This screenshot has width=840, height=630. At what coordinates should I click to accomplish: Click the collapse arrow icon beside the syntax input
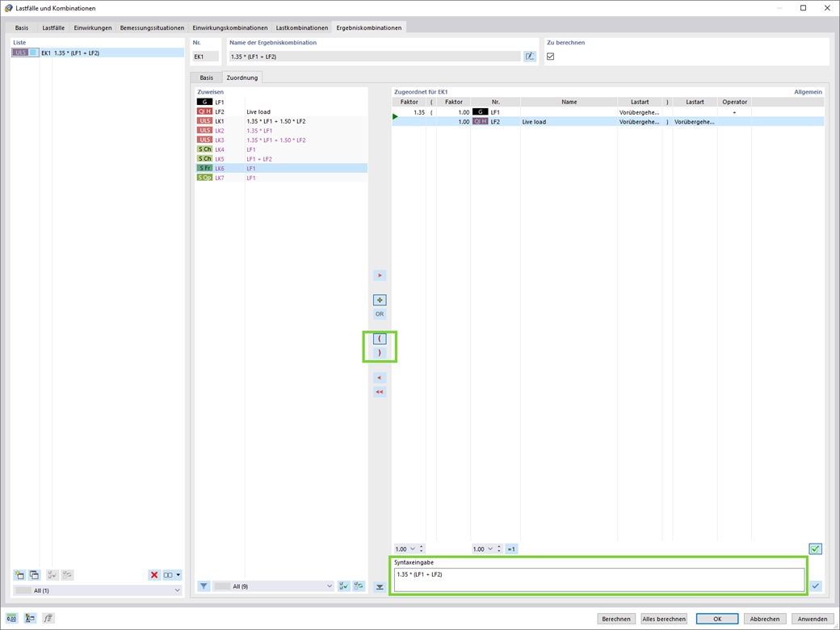point(380,587)
